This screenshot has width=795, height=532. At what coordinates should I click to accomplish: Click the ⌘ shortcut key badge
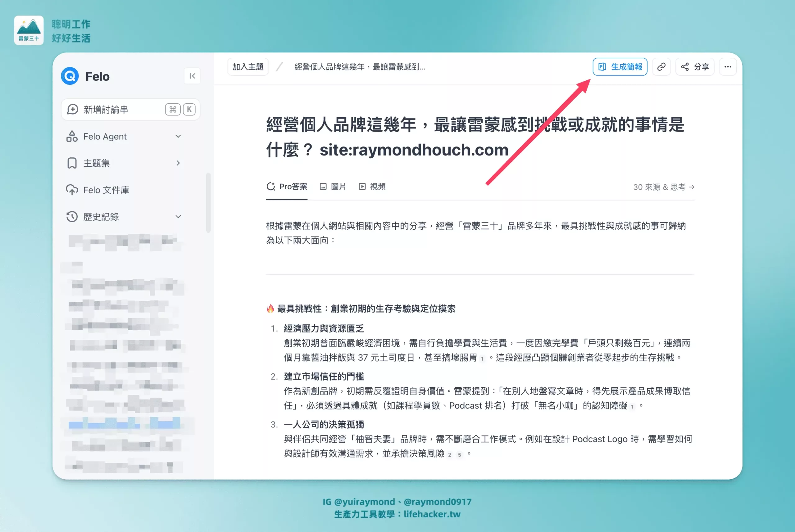pos(173,109)
